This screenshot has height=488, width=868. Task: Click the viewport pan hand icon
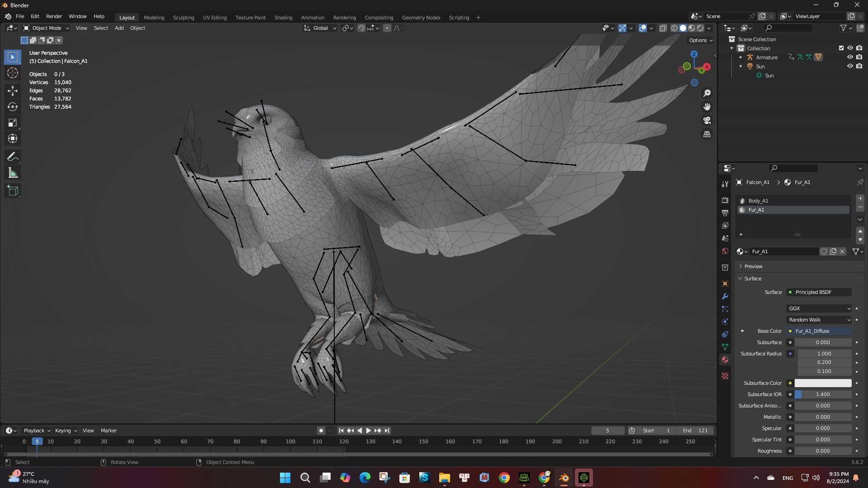[x=707, y=107]
